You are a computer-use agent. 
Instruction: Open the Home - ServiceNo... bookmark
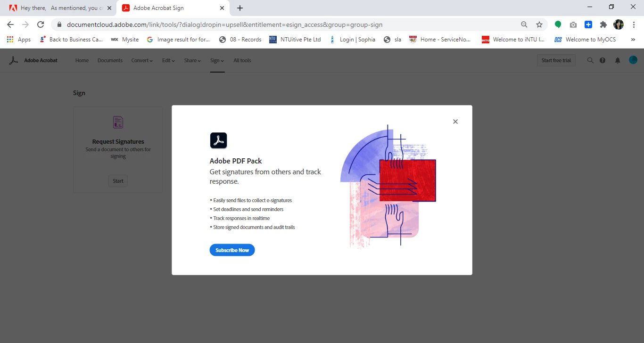click(440, 40)
